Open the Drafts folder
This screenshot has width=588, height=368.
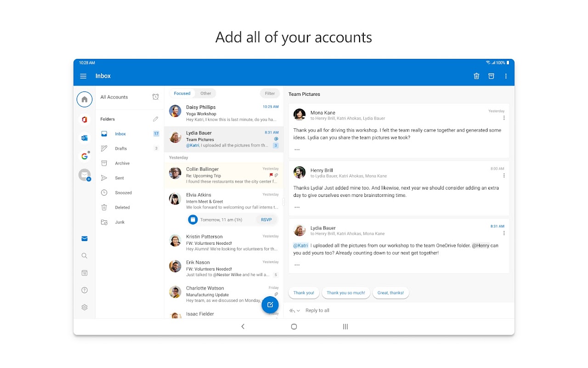[130, 149]
